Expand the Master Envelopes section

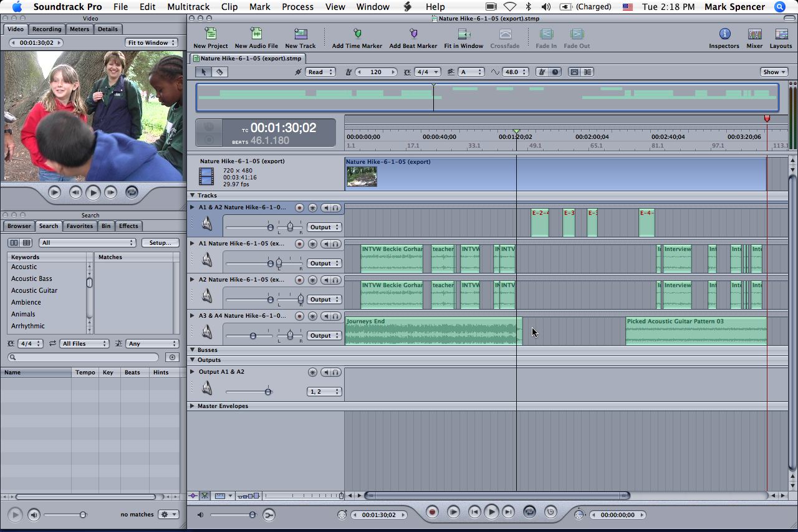(193, 406)
